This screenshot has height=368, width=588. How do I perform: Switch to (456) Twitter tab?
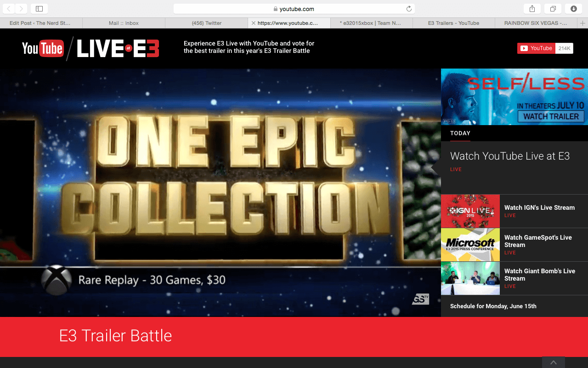click(x=207, y=23)
